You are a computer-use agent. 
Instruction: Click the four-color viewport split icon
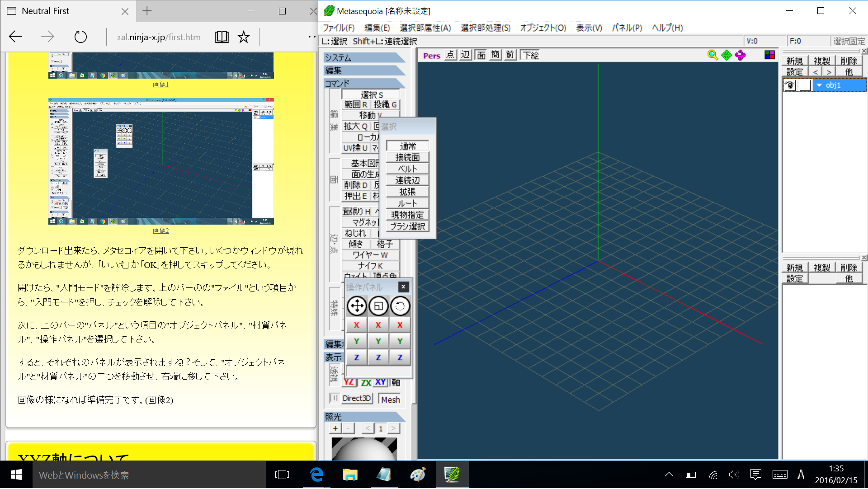tap(769, 55)
